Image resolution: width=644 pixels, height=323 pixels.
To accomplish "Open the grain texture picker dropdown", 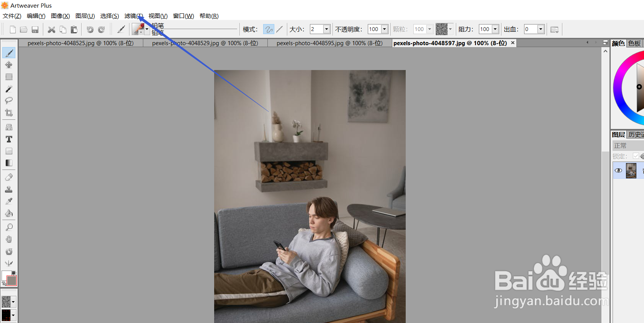I will [x=450, y=29].
